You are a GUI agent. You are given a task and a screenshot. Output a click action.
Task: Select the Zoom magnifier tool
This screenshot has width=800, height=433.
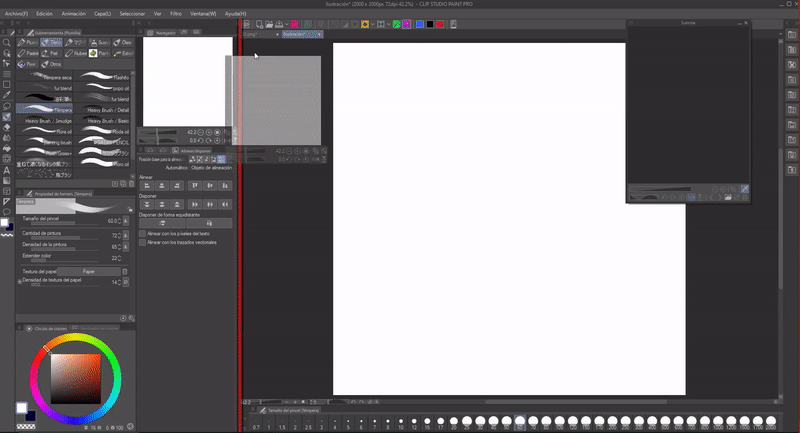7,43
